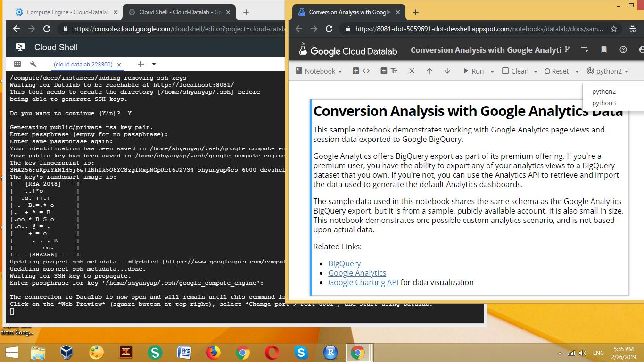Viewport: 644px width, 362px height.
Task: Show hidden system tray icons
Action: click(x=560, y=353)
